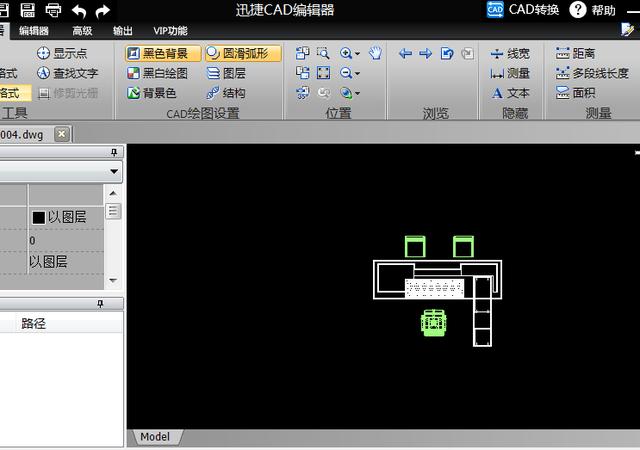The width and height of the screenshot is (640, 450).
Task: Pin the upper properties panel
Action: (114, 152)
